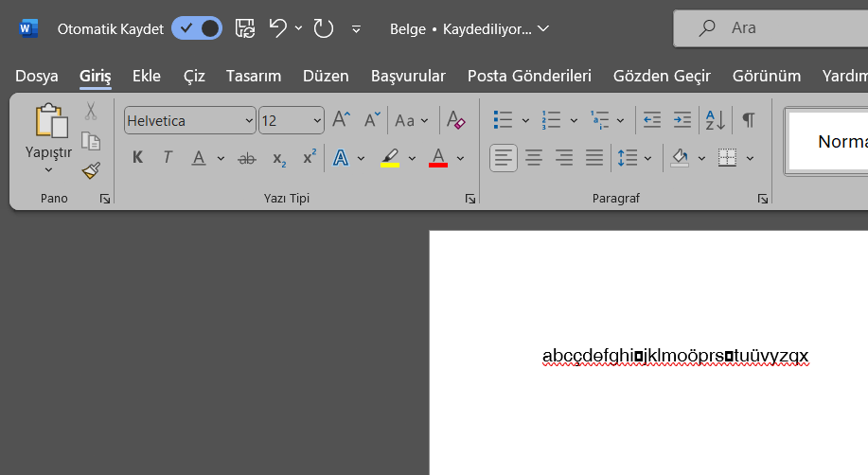Align text right

pyautogui.click(x=564, y=158)
